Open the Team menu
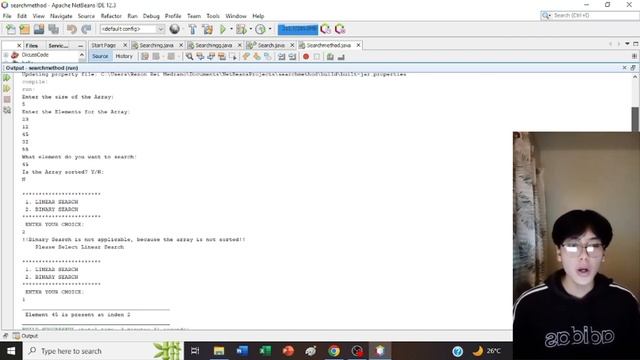The height and width of the screenshot is (360, 640). coord(194,16)
